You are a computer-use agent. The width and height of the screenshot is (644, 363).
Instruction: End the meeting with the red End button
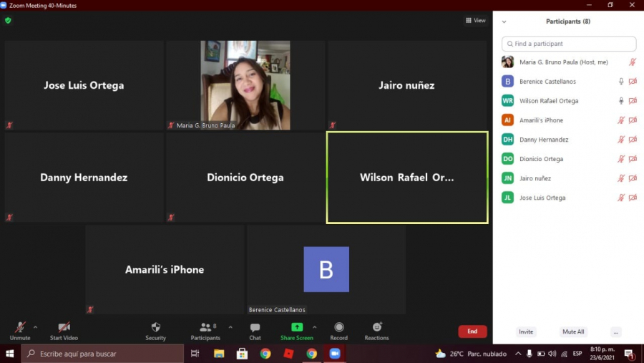472,331
